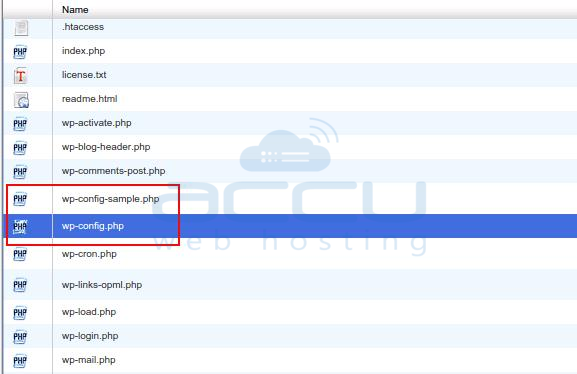The width and height of the screenshot is (577, 374).
Task: Select the wp-blog-header.php file name
Action: (106, 147)
